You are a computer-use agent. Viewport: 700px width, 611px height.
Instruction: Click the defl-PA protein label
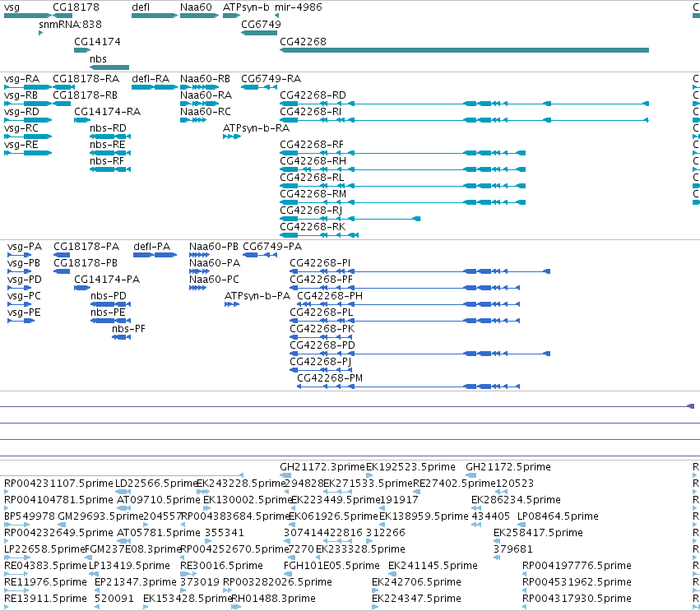(x=152, y=247)
